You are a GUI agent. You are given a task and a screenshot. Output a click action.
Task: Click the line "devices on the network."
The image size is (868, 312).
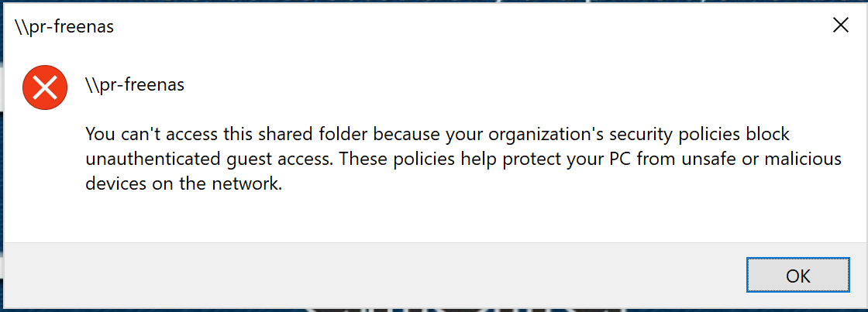[x=184, y=183]
